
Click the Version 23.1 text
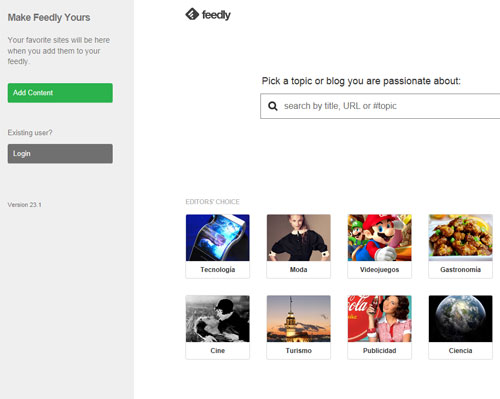pyautogui.click(x=24, y=205)
